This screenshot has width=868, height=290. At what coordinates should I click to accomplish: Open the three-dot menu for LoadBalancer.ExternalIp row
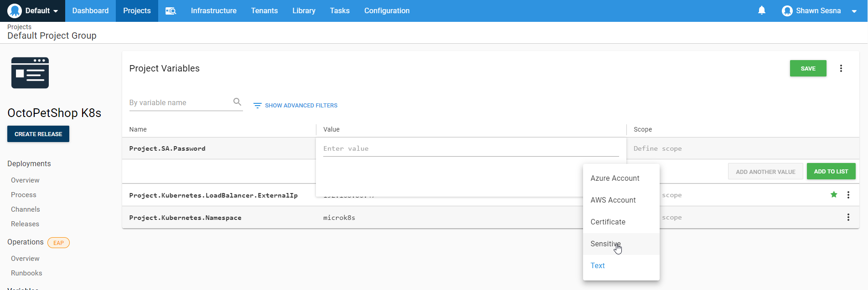[848, 195]
